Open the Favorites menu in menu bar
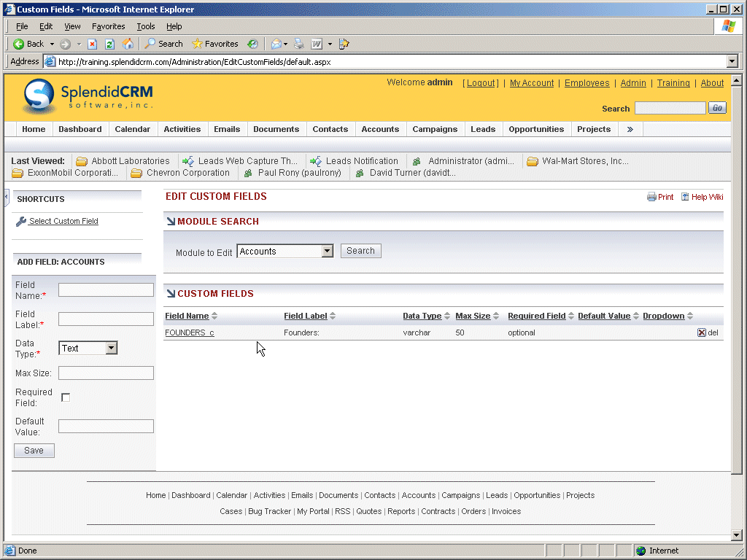Viewport: 747px width, 560px height. pyautogui.click(x=108, y=26)
